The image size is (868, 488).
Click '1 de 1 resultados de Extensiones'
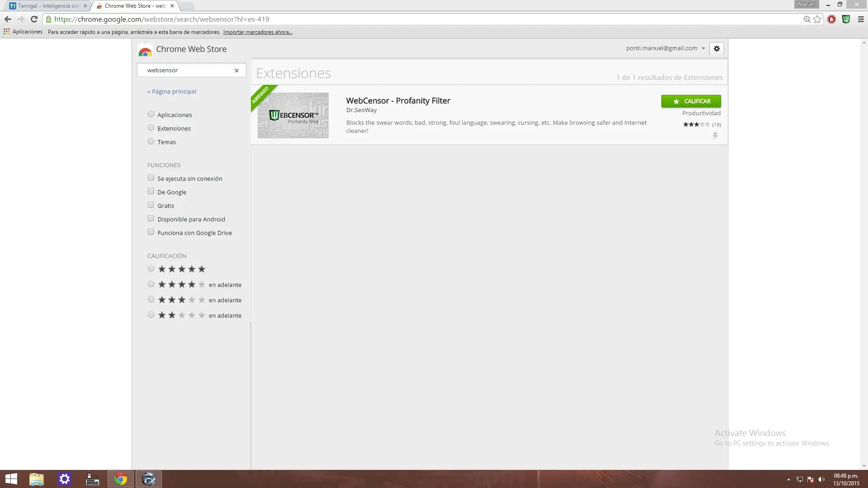[x=669, y=78]
